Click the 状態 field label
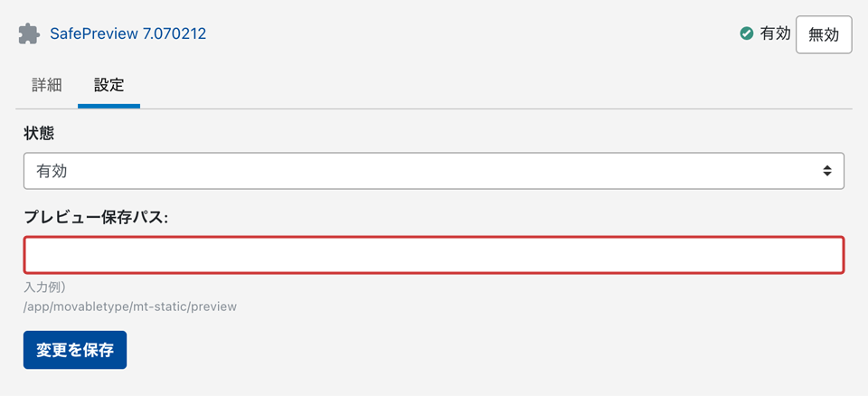 [39, 133]
